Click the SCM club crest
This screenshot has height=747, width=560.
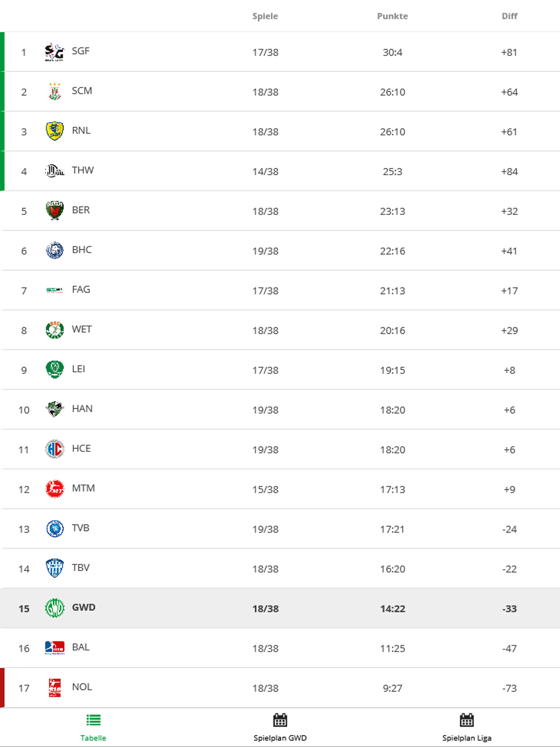pyautogui.click(x=55, y=92)
